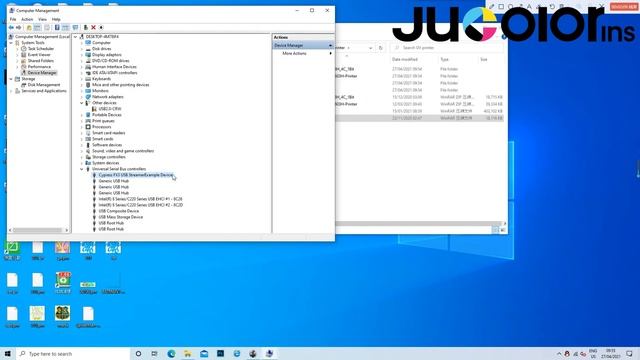Viewport: 640px width, 360px height.
Task: Select Software devices category
Action: (x=107, y=145)
